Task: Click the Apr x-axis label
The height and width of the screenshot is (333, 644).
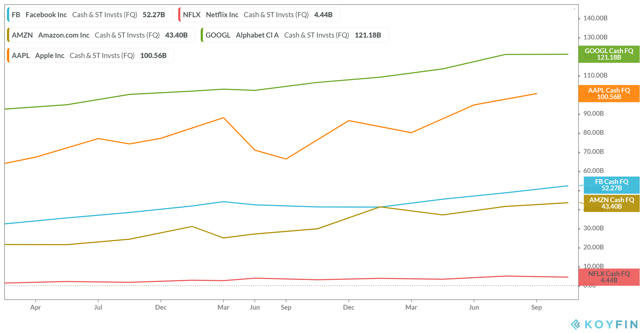Action: click(x=35, y=307)
